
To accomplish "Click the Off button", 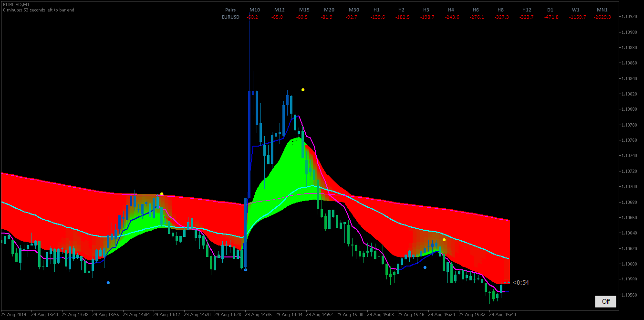I will 605,301.
